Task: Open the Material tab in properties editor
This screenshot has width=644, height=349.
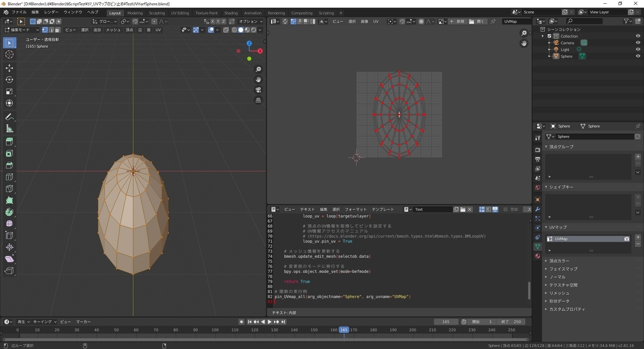Action: click(537, 256)
